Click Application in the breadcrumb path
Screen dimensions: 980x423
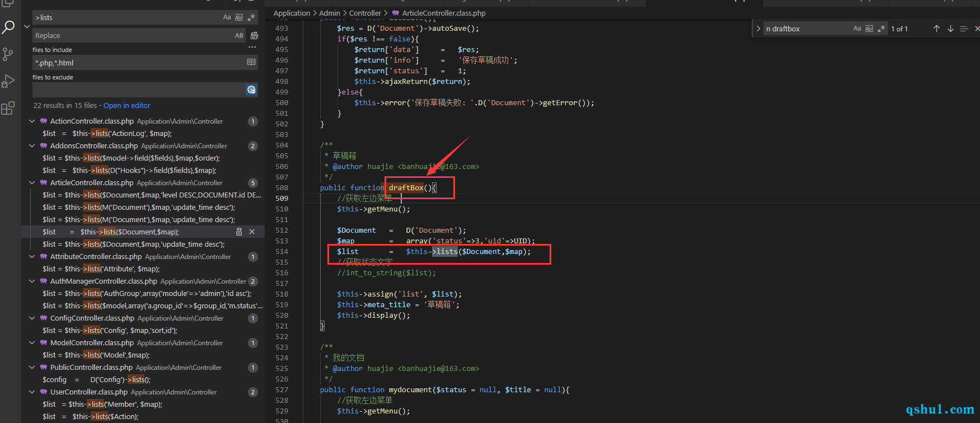click(292, 13)
